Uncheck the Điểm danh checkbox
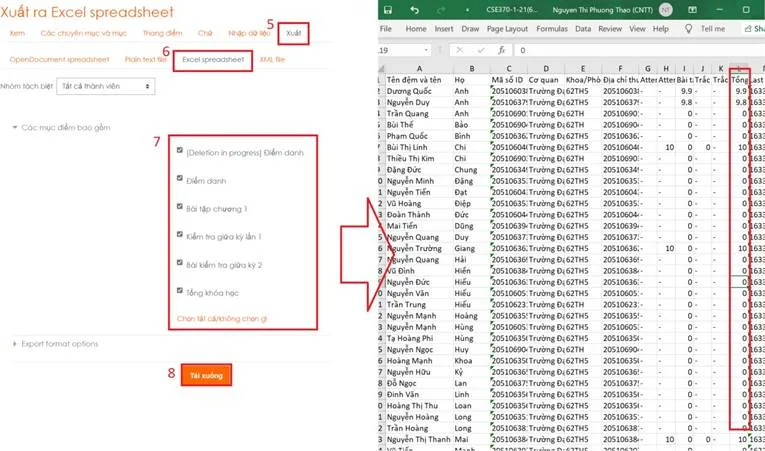765x451 pixels. (x=179, y=180)
